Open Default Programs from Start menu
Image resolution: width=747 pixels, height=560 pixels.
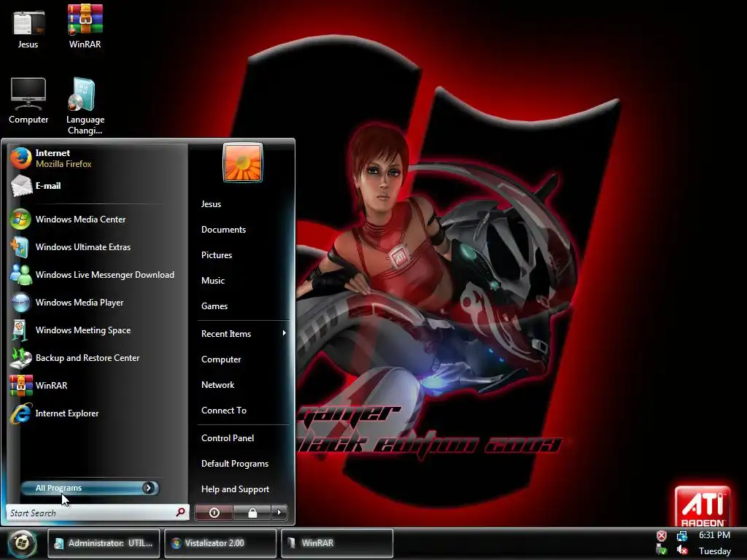235,464
